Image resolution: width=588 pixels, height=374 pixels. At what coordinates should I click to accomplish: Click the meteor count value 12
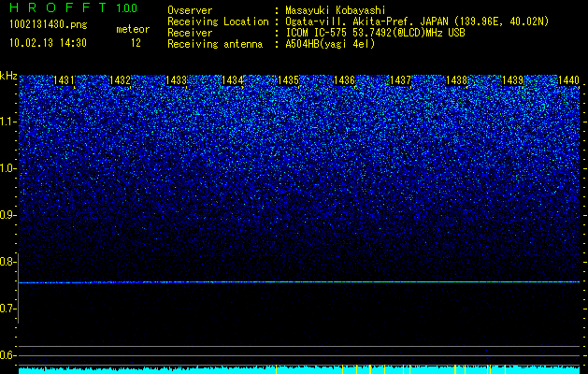(136, 43)
